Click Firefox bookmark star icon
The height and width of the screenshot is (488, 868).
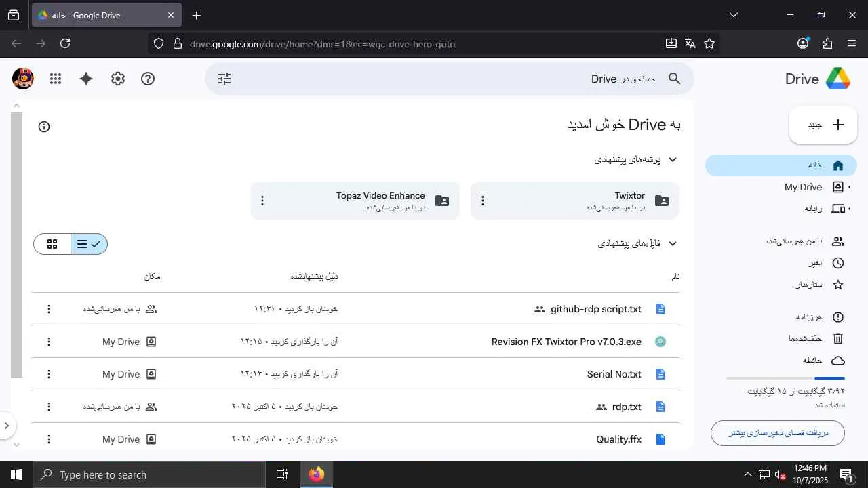point(709,43)
